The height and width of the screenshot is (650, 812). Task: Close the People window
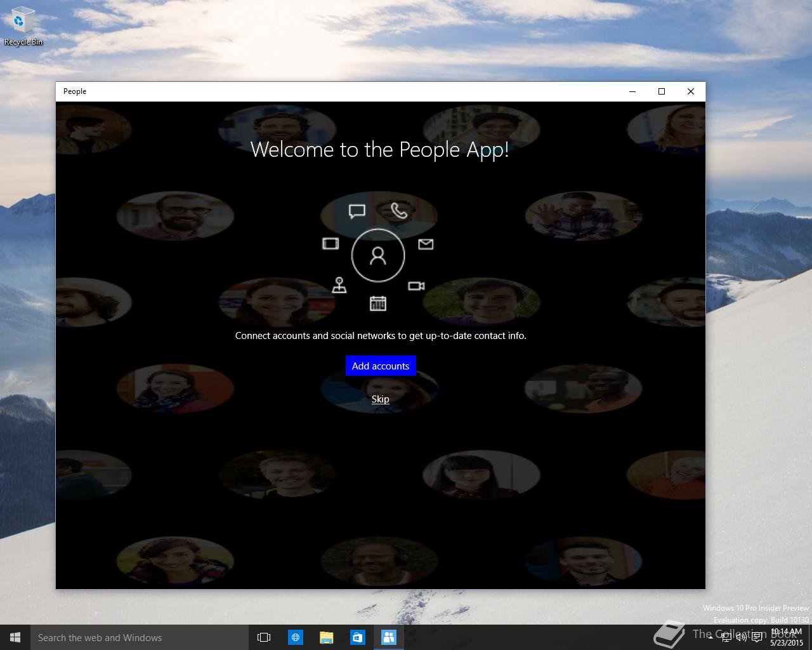coord(691,91)
